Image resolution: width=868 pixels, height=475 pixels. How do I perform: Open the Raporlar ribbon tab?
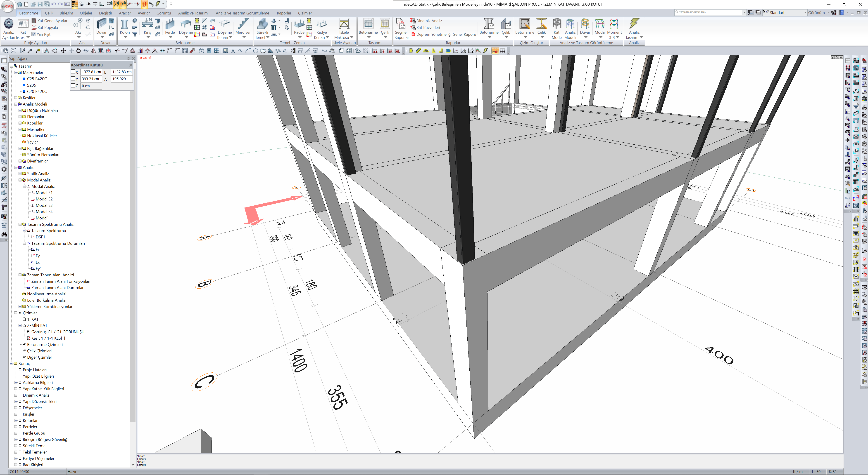[284, 13]
